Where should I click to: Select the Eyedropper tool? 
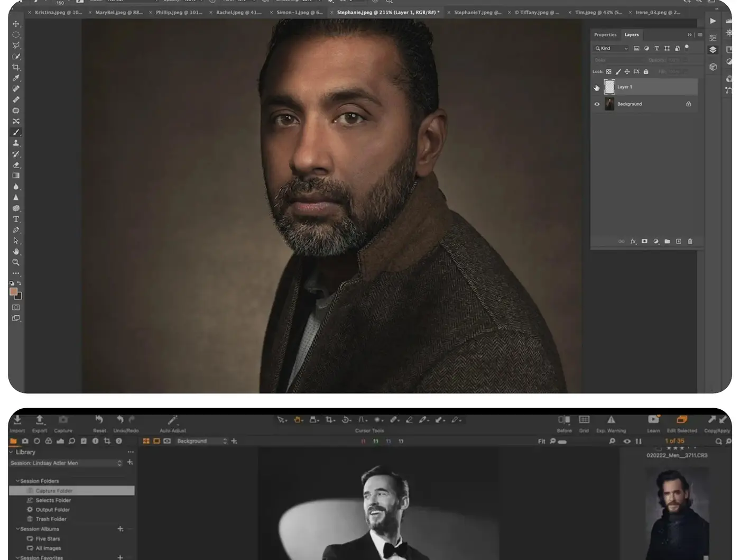pos(16,78)
